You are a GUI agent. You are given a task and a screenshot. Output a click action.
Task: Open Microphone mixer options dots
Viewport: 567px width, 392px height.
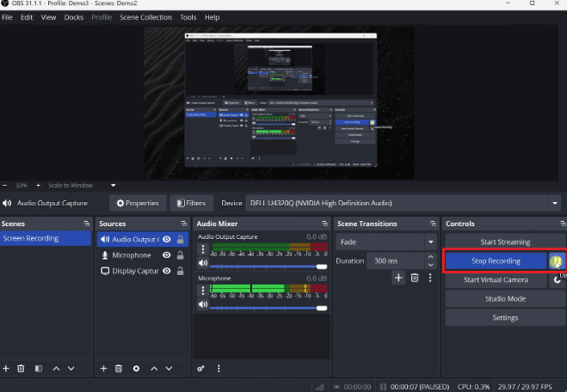click(x=203, y=291)
